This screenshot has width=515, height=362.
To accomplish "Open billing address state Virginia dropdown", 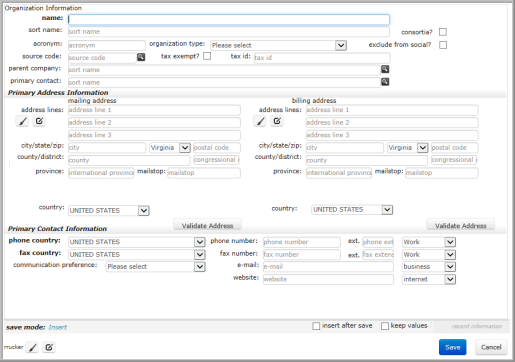I will click(x=408, y=148).
